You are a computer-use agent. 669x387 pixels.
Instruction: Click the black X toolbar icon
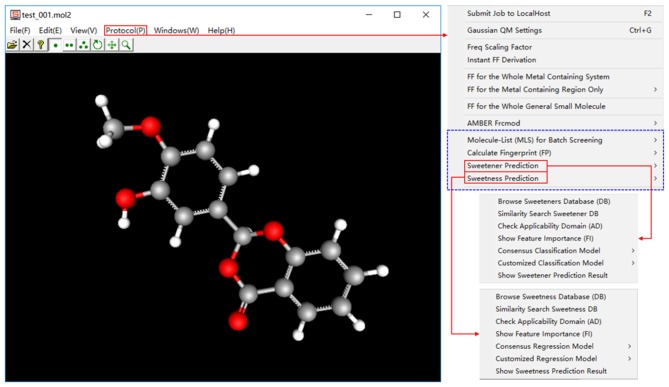point(26,45)
